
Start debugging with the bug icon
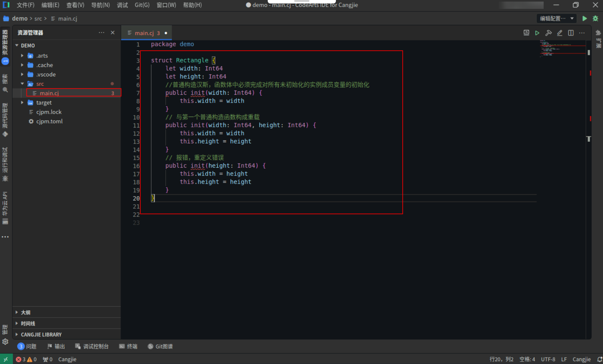596,18
